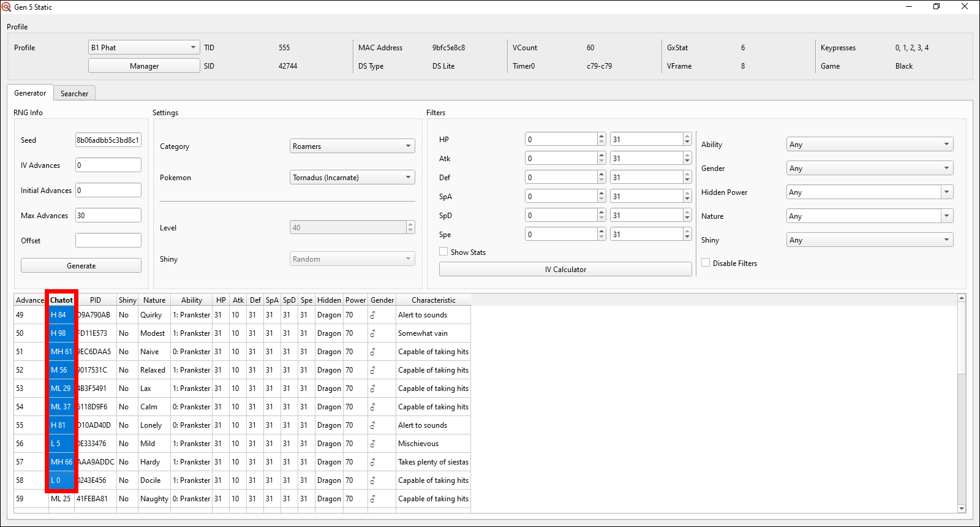Open the Nature filter dropdown
The width and height of the screenshot is (980, 527).
[869, 216]
